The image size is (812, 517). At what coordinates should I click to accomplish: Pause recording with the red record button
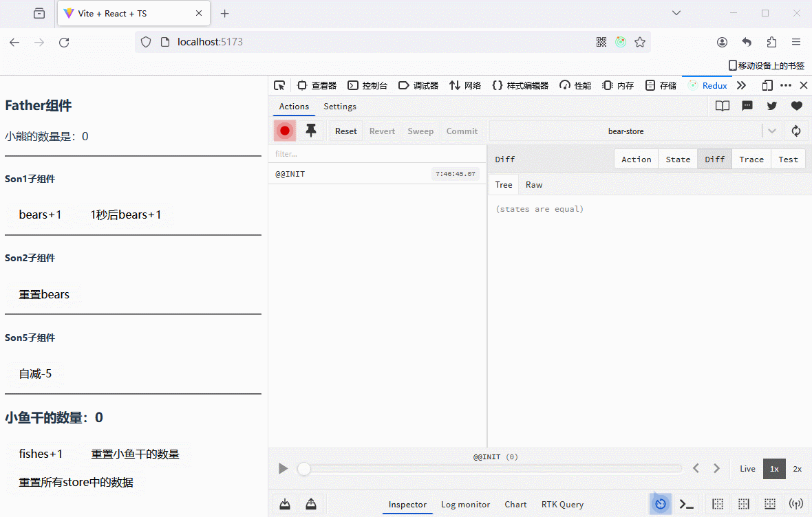coord(285,131)
